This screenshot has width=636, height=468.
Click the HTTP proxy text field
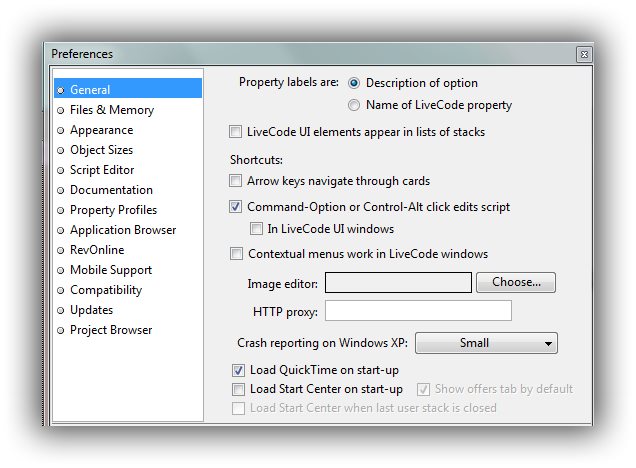[x=418, y=311]
